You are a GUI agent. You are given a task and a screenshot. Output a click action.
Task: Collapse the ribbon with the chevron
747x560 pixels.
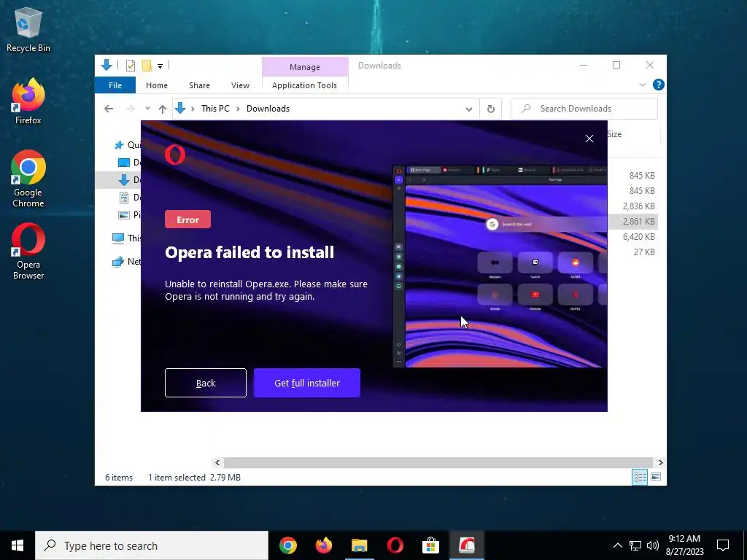click(x=642, y=85)
